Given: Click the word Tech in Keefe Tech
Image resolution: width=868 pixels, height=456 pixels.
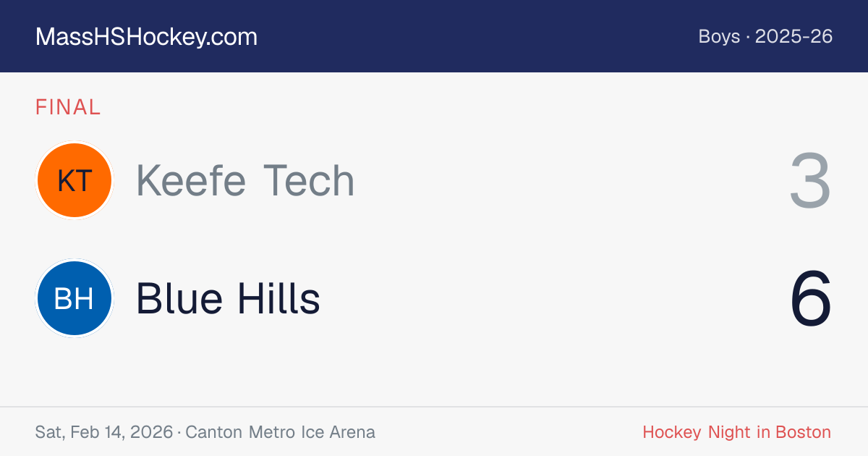Looking at the screenshot, I should click(309, 180).
